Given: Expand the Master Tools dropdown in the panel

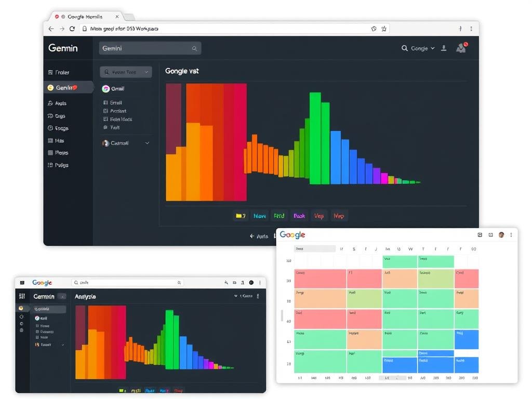Looking at the screenshot, I should (x=125, y=72).
